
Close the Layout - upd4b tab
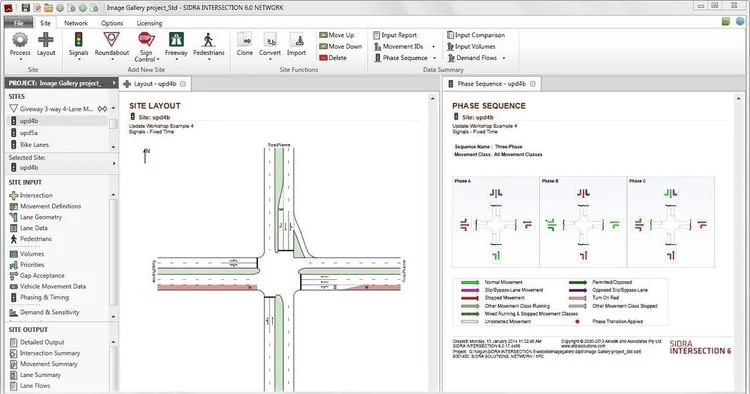pyautogui.click(x=183, y=84)
